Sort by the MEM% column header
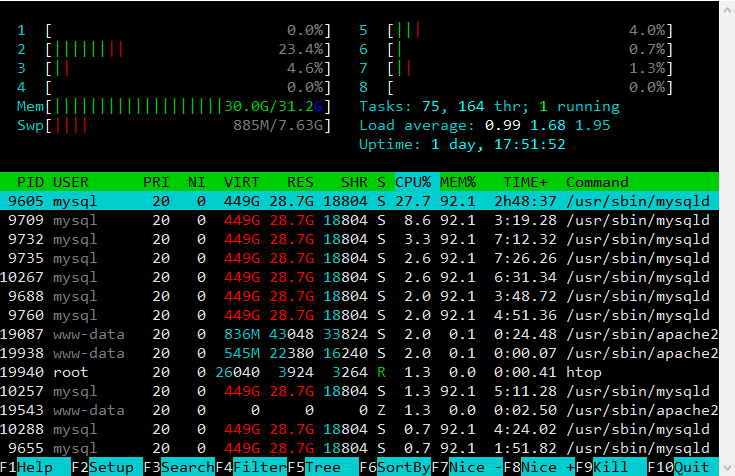 pyautogui.click(x=458, y=182)
